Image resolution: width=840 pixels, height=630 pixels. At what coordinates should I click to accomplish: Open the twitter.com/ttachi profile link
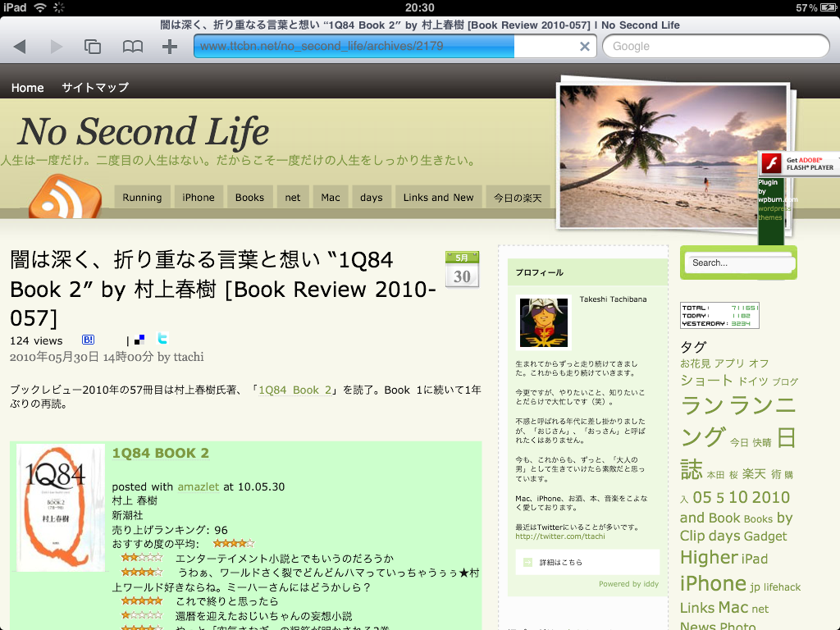click(x=560, y=536)
